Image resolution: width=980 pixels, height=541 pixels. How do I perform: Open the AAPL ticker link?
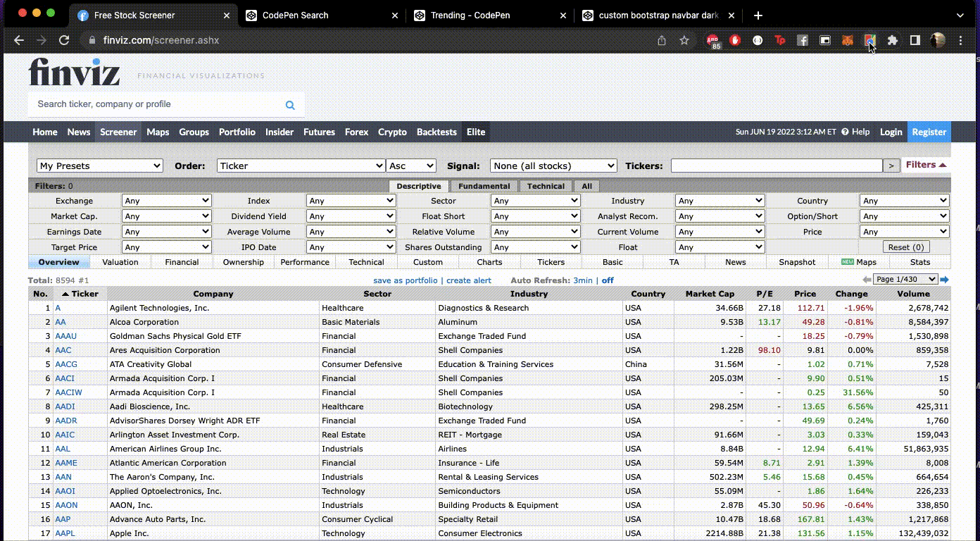(65, 533)
